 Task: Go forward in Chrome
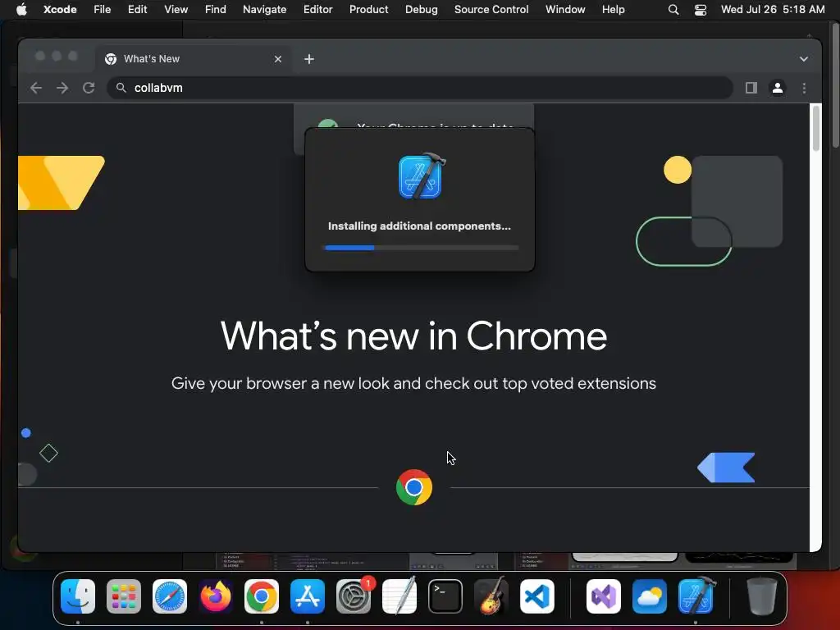(x=62, y=88)
